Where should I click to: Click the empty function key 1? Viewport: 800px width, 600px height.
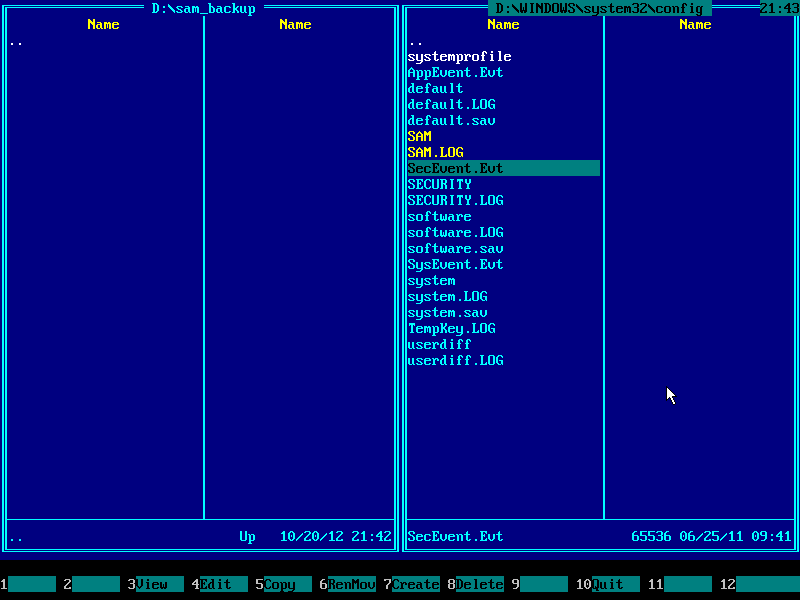tap(28, 584)
